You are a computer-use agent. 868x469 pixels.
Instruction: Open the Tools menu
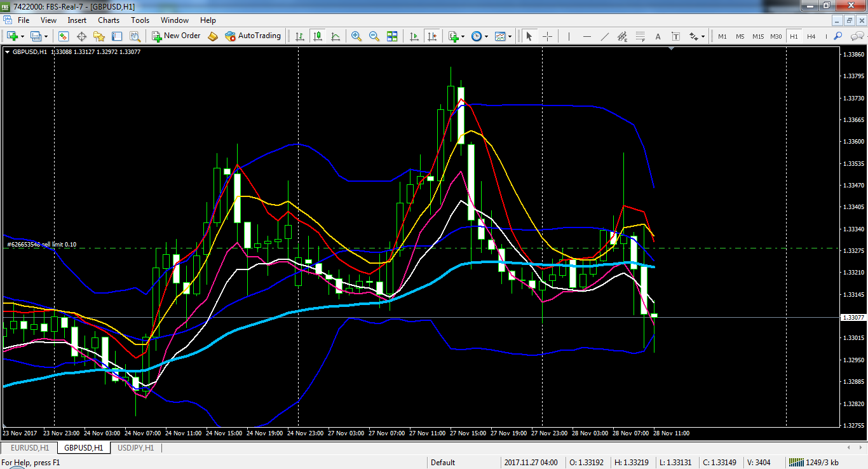[x=140, y=20]
